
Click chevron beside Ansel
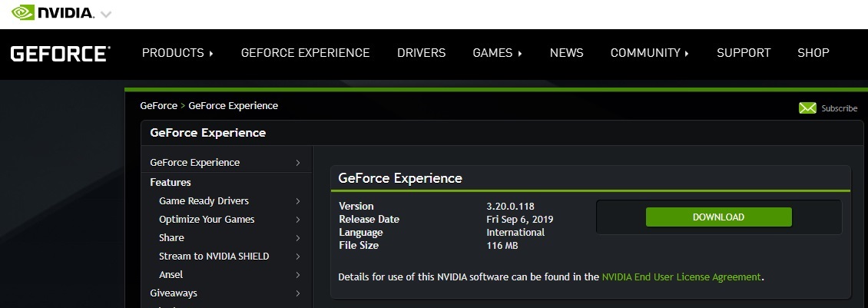(x=298, y=275)
